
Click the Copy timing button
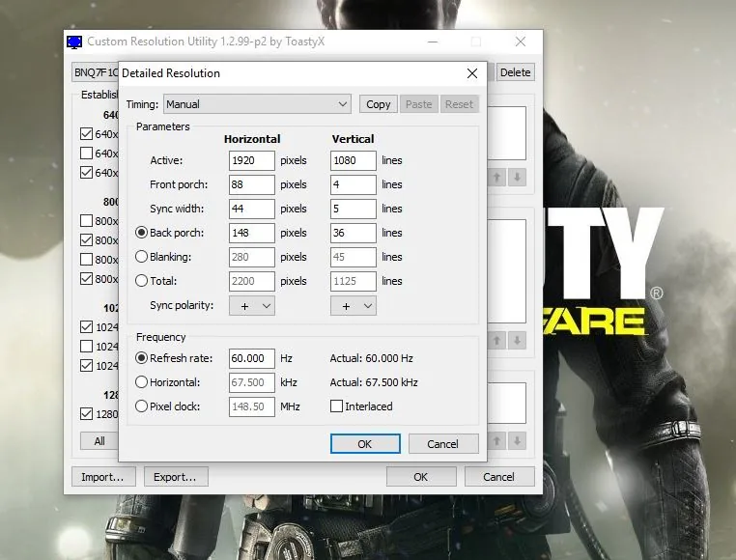pos(379,104)
